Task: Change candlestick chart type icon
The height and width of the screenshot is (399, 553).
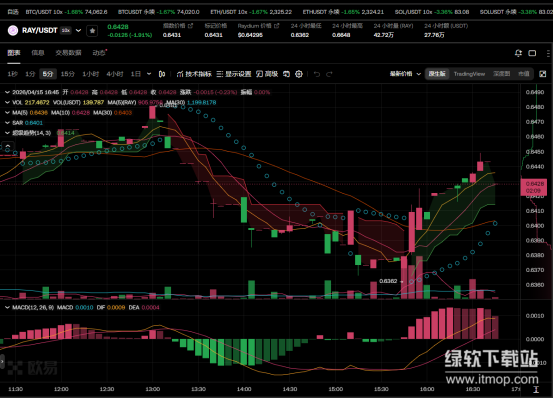Action: pyautogui.click(x=162, y=74)
